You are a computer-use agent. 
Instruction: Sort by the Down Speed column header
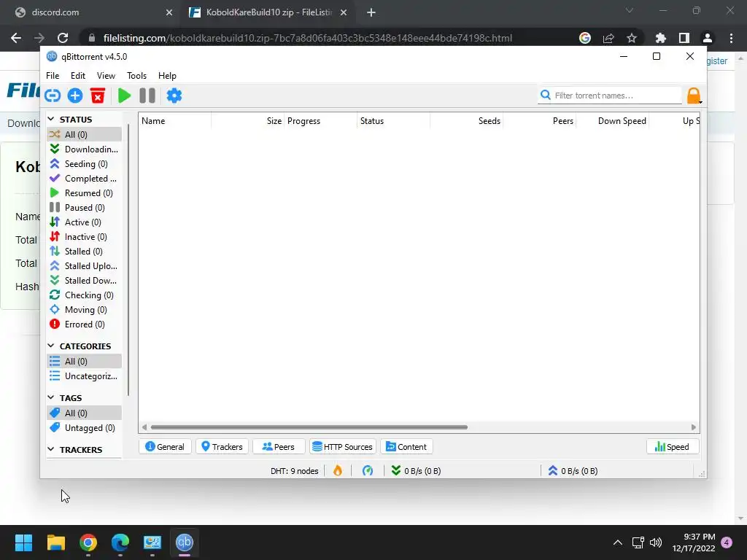(x=613, y=121)
